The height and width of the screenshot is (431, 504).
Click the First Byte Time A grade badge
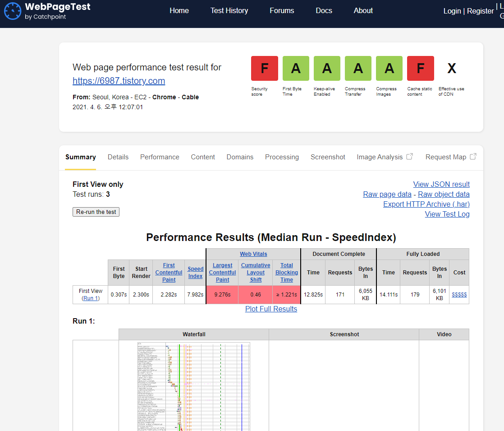[296, 68]
